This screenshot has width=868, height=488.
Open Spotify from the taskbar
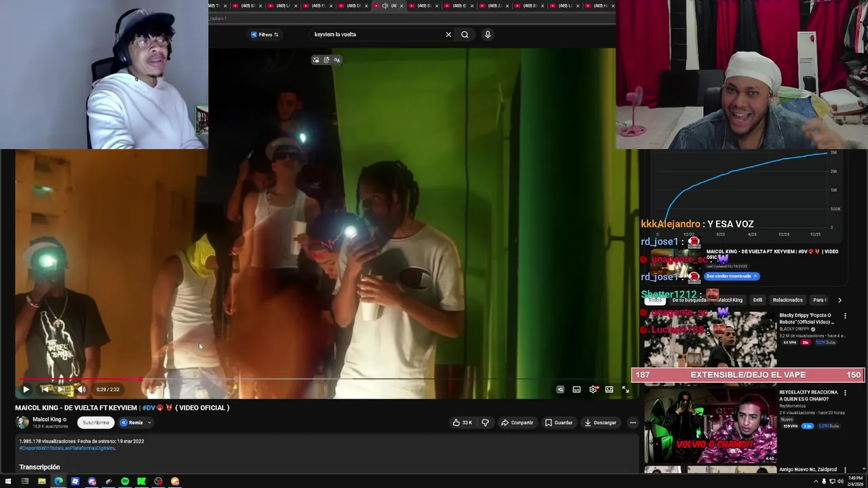tap(125, 481)
